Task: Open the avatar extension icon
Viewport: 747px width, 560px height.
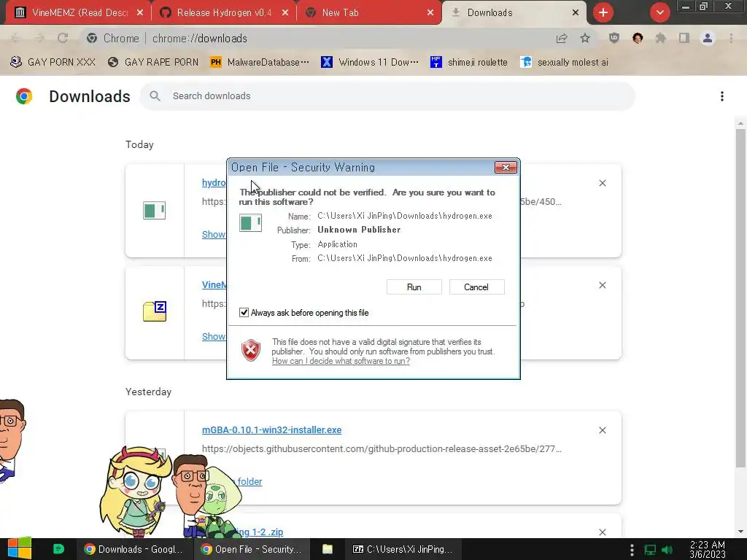Action: pos(638,38)
